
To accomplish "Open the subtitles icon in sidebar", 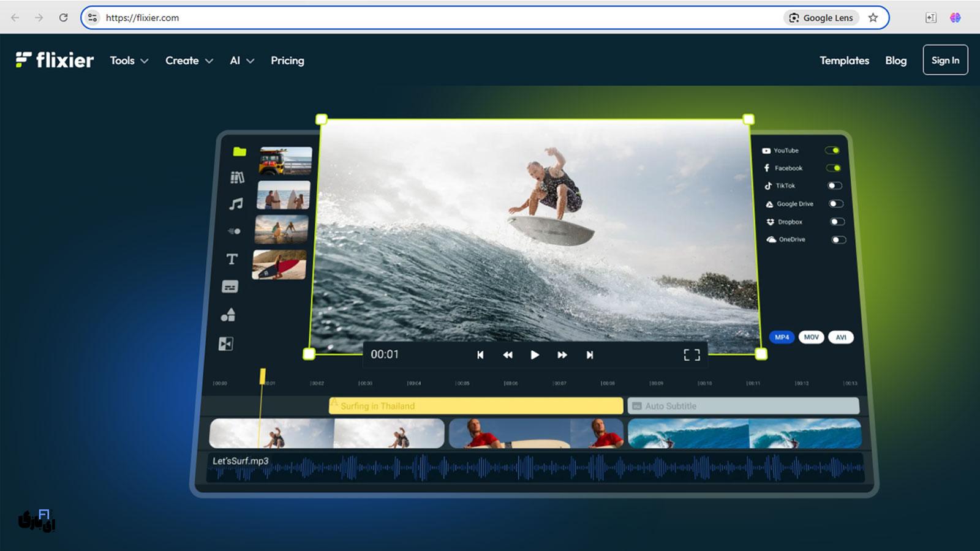I will pyautogui.click(x=230, y=287).
